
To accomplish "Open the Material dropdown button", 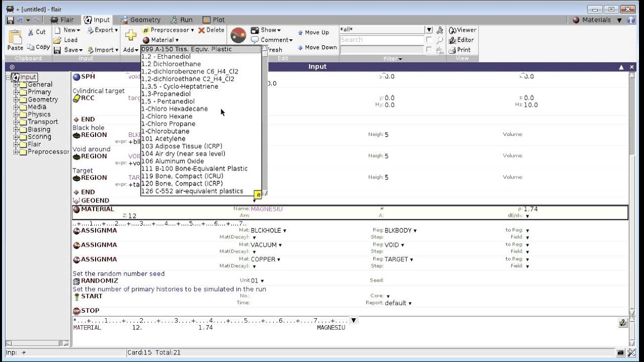I will (160, 40).
